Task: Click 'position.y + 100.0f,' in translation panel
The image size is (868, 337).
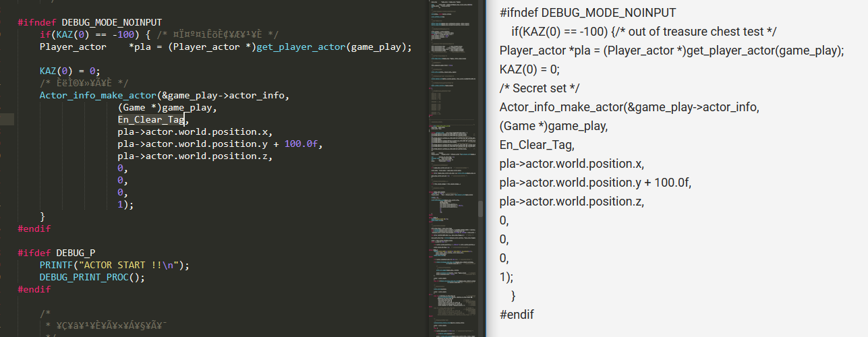Action: [639, 183]
